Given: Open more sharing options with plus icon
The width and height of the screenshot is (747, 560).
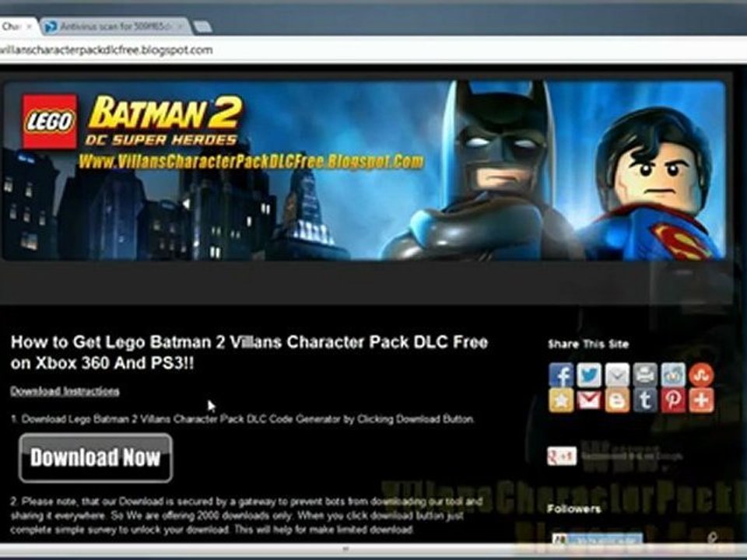Looking at the screenshot, I should (x=701, y=400).
